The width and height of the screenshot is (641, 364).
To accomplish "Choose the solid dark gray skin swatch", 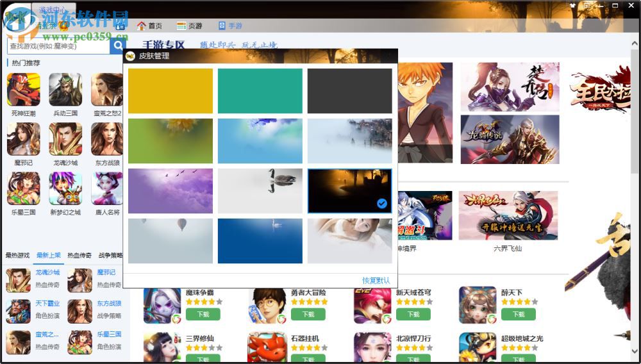I will click(x=349, y=91).
